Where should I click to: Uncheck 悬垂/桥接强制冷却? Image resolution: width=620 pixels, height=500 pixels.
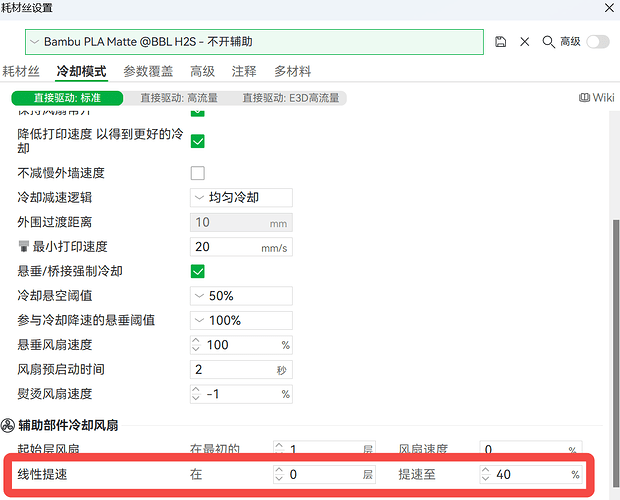(198, 272)
